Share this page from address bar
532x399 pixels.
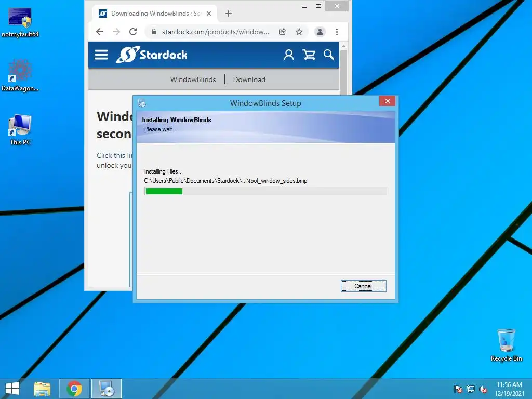(282, 32)
